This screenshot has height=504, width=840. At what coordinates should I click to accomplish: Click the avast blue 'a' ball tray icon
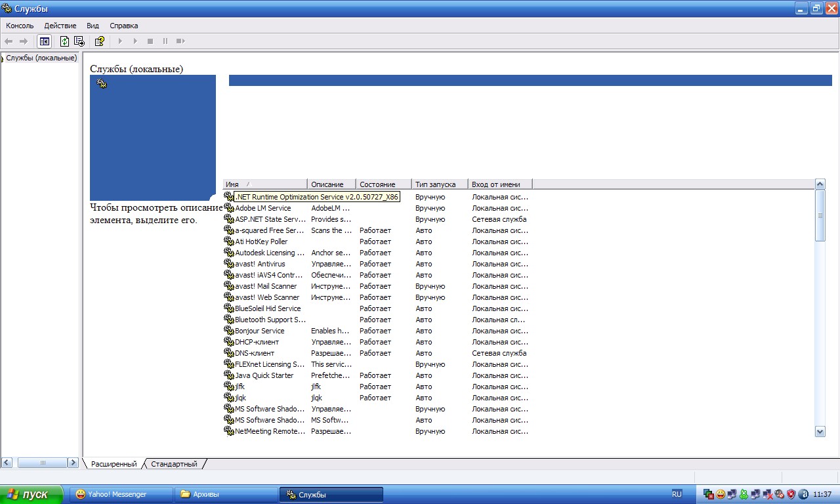tap(803, 494)
